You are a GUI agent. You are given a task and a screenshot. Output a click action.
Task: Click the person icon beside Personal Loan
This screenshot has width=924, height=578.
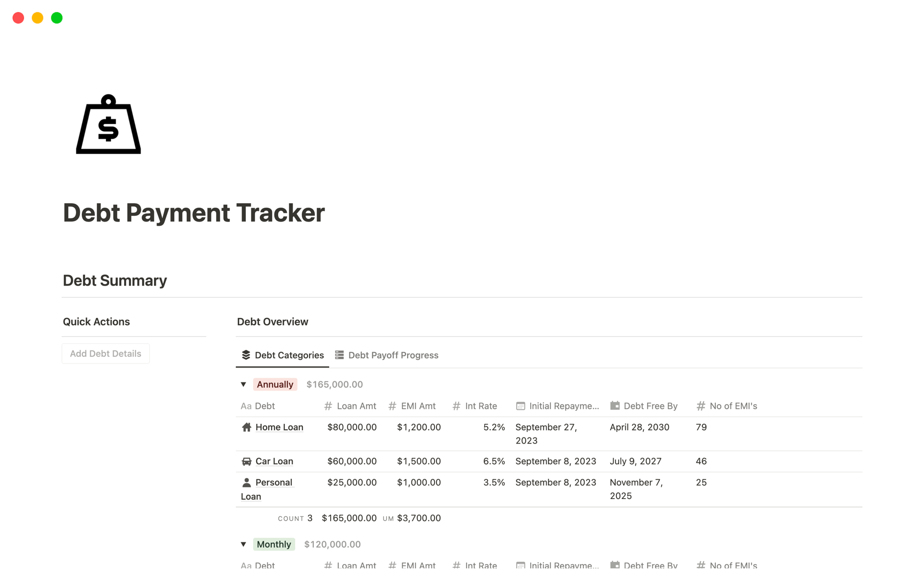[246, 482]
